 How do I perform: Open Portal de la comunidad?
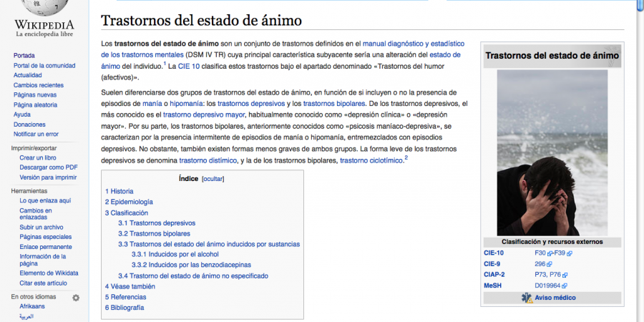44,65
